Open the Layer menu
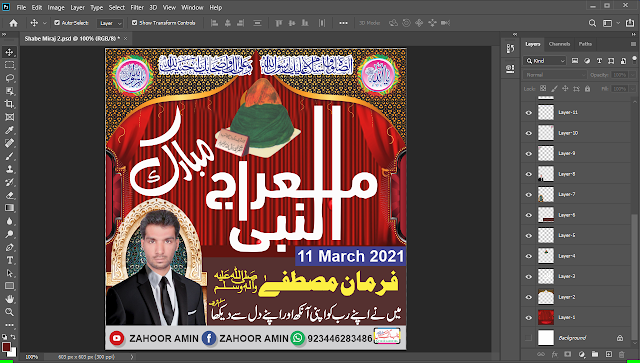Image resolution: width=640 pixels, height=363 pixels. tap(77, 7)
